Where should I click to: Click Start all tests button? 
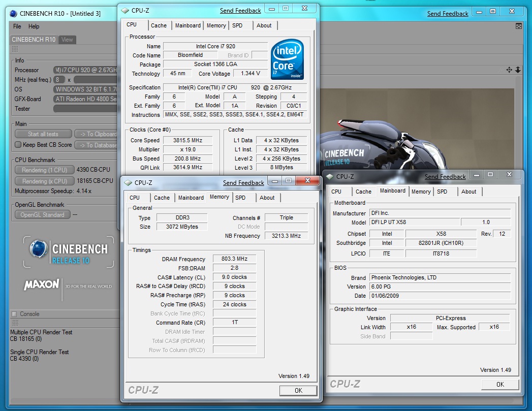tap(43, 134)
